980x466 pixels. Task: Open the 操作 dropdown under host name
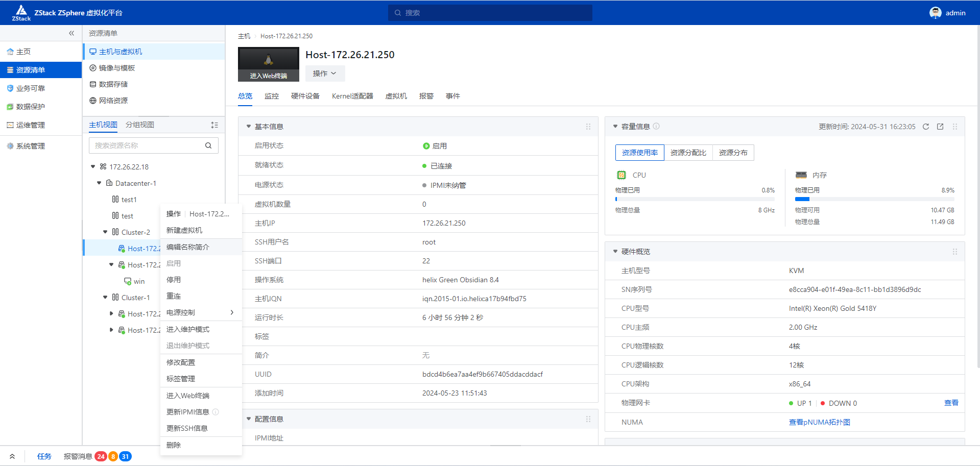325,73
